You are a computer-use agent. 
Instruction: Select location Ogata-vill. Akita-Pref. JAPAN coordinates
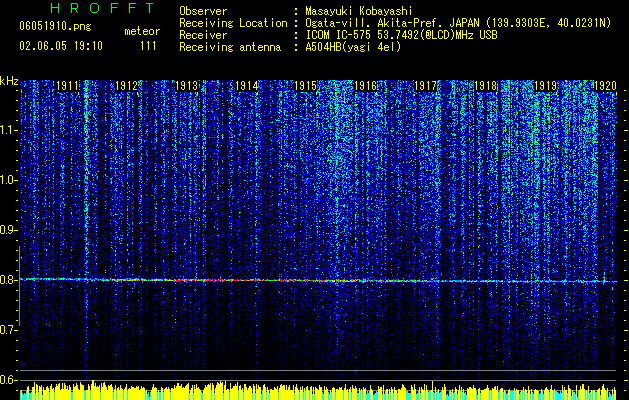(x=458, y=24)
